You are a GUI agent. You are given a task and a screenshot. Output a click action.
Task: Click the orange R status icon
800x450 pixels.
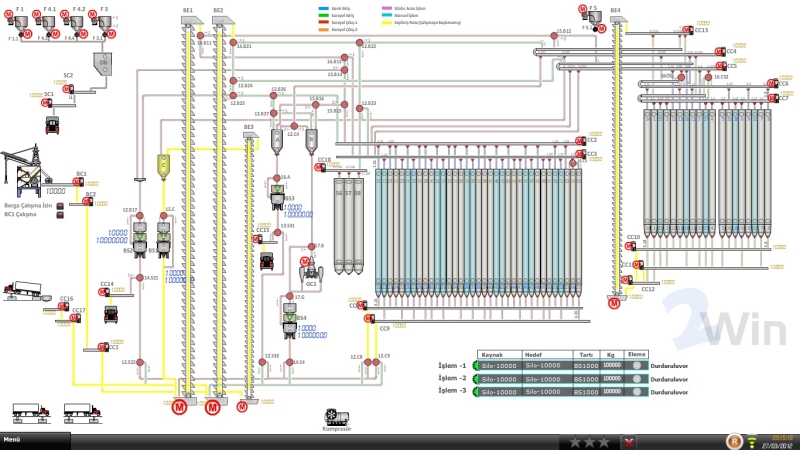[x=735, y=441]
